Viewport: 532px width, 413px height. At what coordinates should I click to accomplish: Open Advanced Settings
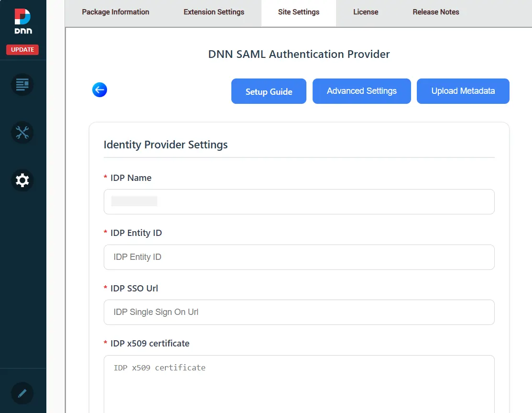click(362, 91)
